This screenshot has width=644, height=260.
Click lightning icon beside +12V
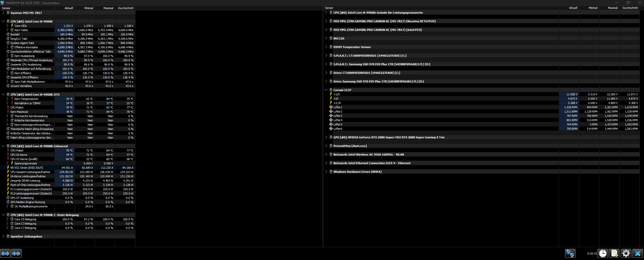point(331,94)
